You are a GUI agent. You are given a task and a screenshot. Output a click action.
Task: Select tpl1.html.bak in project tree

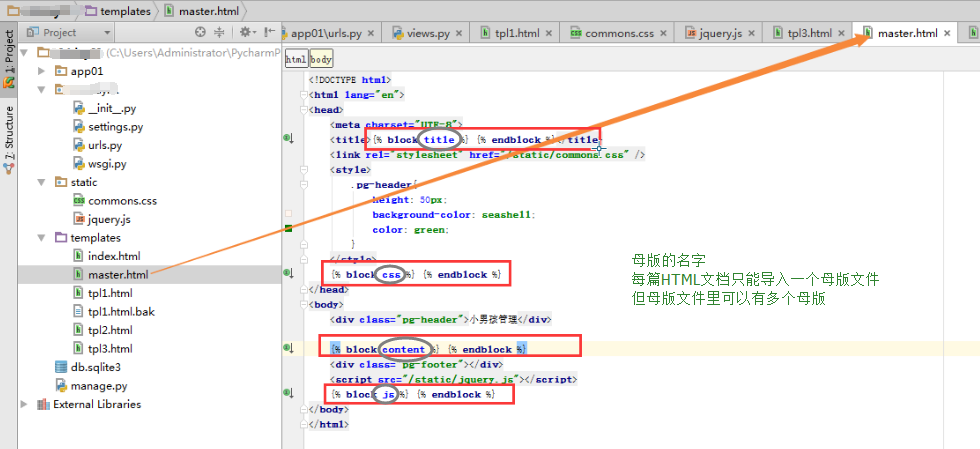121,311
